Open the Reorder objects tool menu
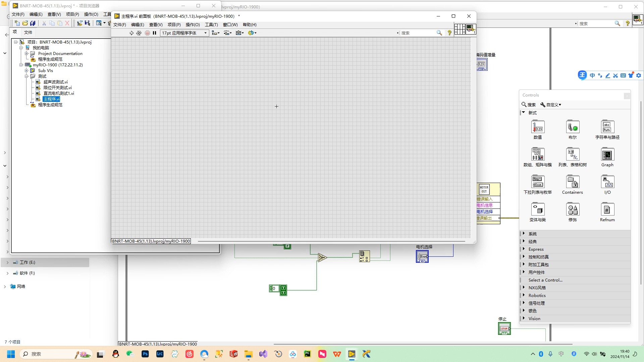This screenshot has height=362, width=644. [252, 33]
